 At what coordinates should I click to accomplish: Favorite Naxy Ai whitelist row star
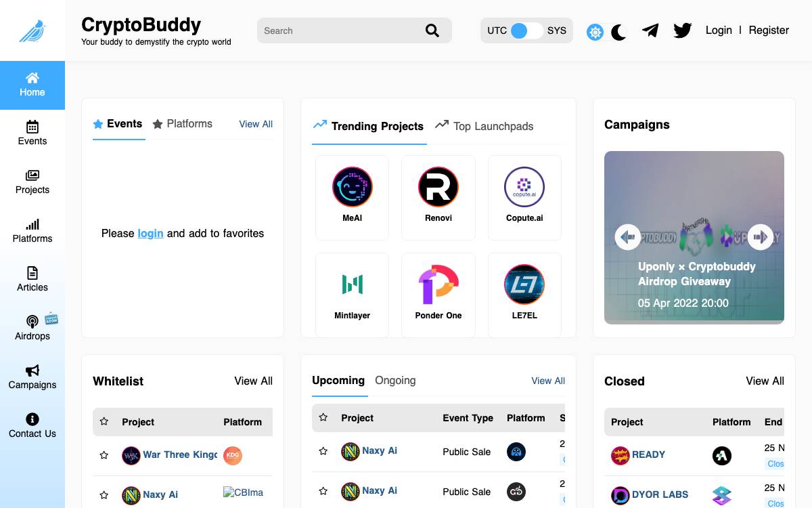coord(104,494)
